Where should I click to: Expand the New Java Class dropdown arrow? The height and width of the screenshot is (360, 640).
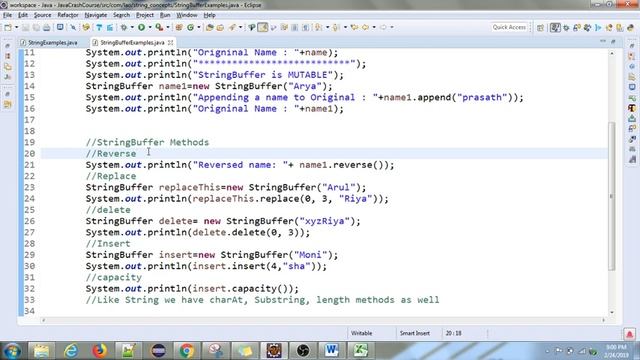[199, 27]
